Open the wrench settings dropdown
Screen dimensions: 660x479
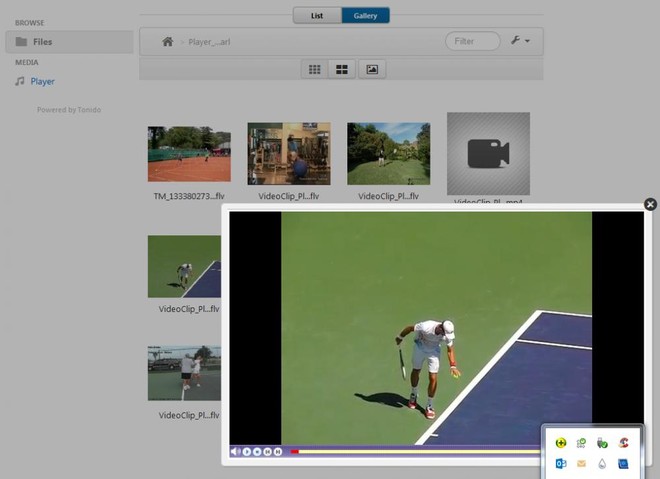pos(520,41)
